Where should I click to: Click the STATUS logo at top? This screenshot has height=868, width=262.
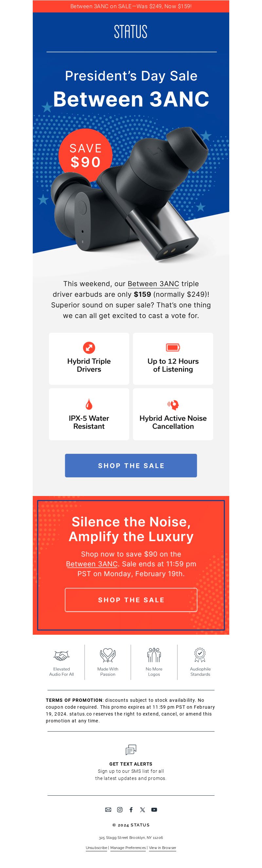[131, 32]
